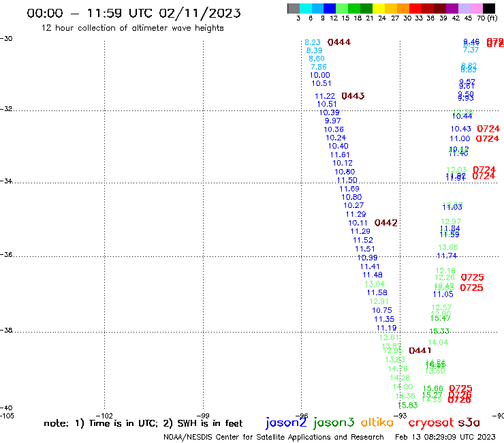Click the dark green swatch in the scale
Image resolution: width=504 pixels, height=443 pixels.
[x=366, y=8]
